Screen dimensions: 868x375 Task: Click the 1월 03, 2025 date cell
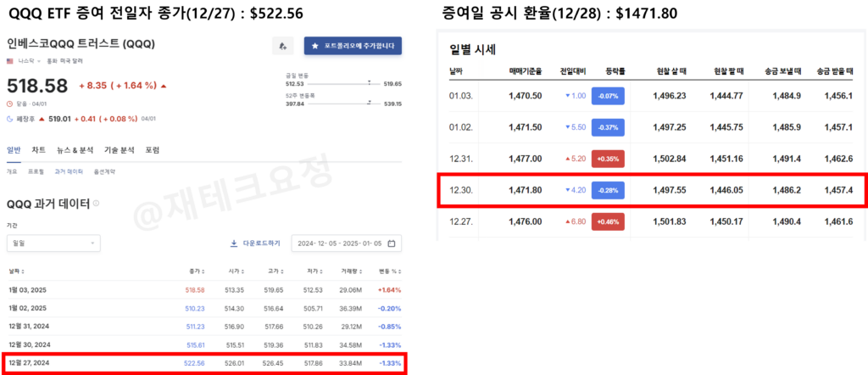27,289
